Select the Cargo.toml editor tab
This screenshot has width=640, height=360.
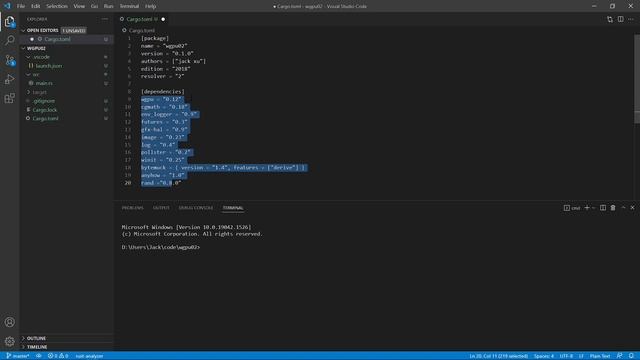(142, 19)
